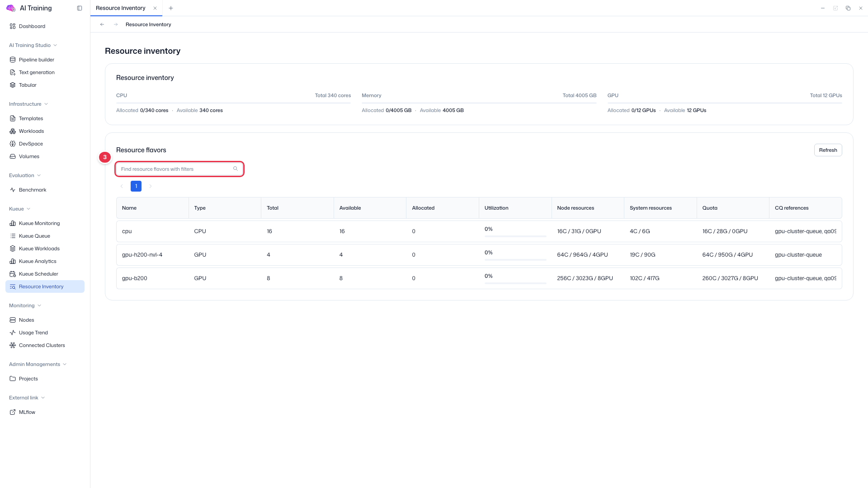Open Kueue Analytics
The image size is (868, 488).
point(45,261)
